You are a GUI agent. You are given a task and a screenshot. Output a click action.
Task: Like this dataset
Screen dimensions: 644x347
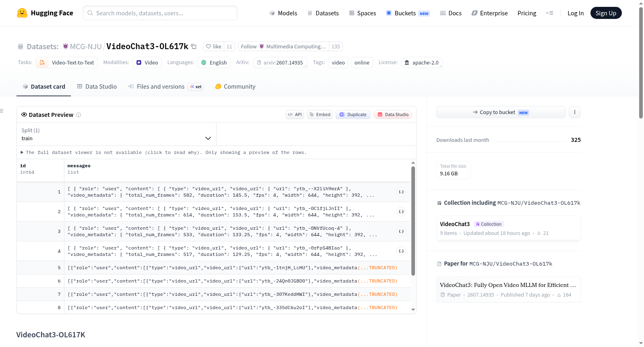(x=214, y=46)
